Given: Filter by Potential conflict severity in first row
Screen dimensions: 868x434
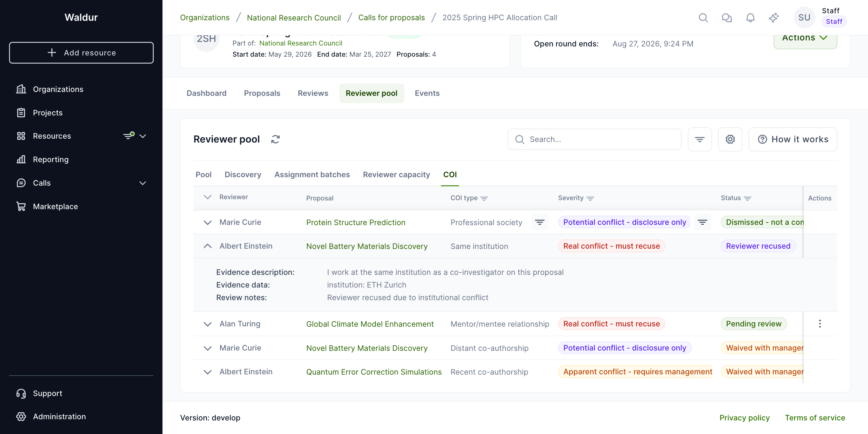Looking at the screenshot, I should click(x=702, y=222).
